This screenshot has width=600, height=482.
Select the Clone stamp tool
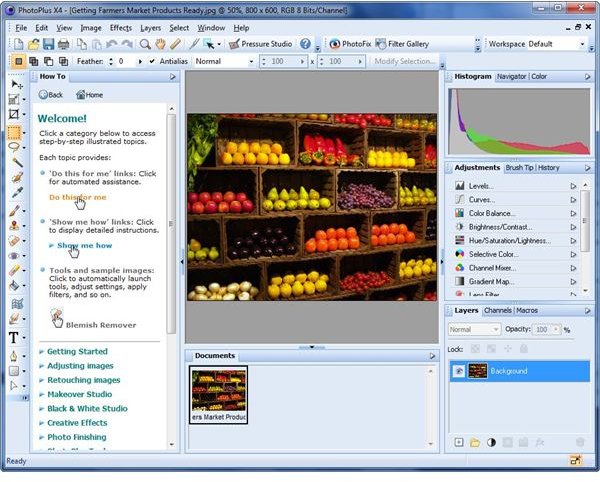coord(14,225)
